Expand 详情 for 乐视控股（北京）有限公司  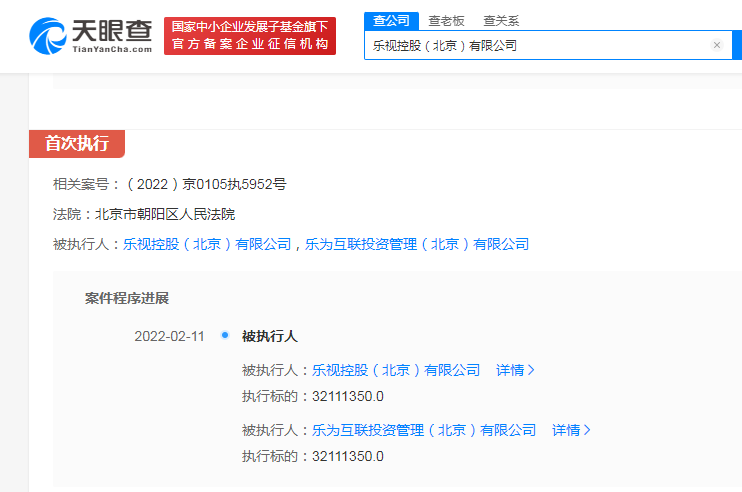coord(515,370)
